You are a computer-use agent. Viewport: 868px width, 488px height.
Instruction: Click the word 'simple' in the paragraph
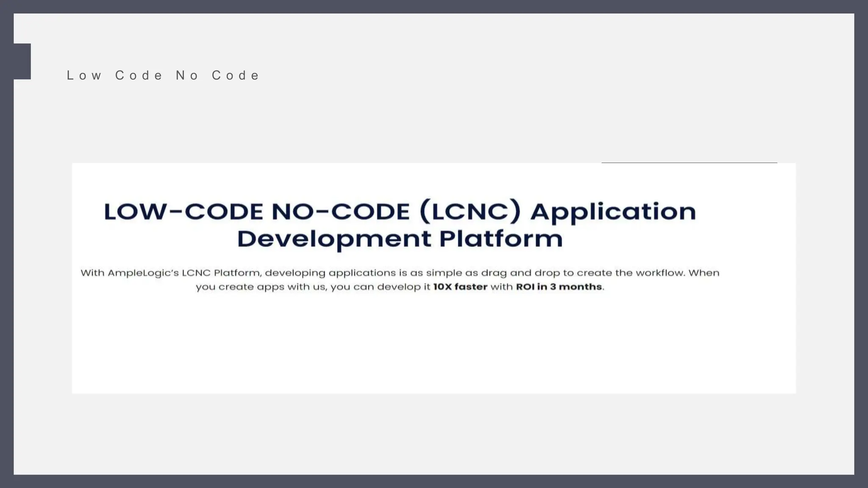(444, 273)
